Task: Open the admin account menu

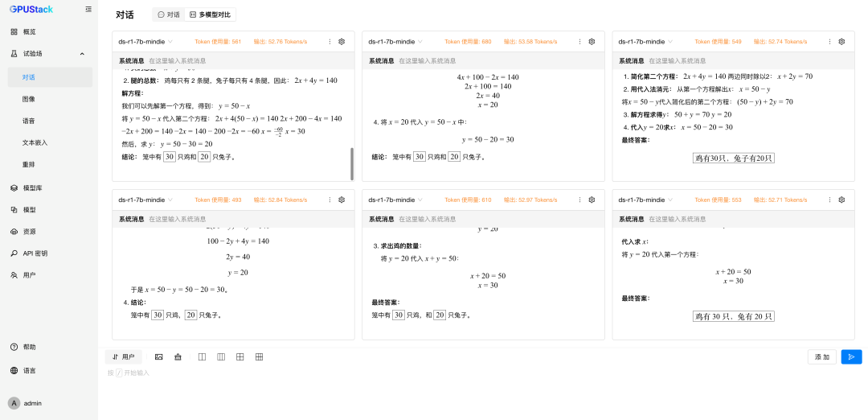Action: 25,403
